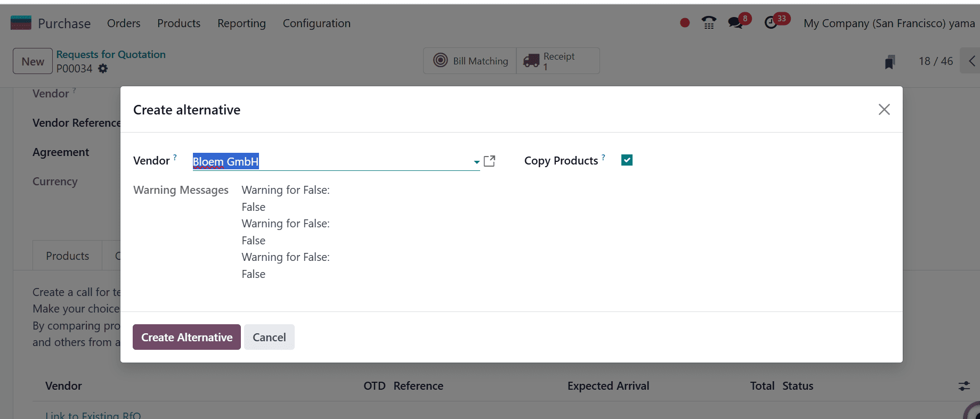Open column settings icon in alternatives table
This screenshot has height=419, width=980.
pos(964,386)
